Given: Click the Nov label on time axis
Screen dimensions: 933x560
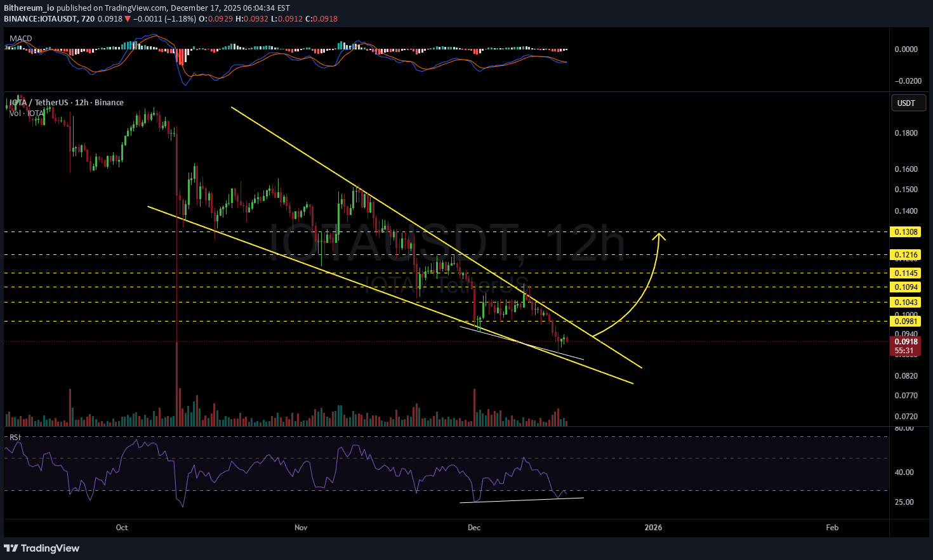Looking at the screenshot, I should tap(301, 528).
